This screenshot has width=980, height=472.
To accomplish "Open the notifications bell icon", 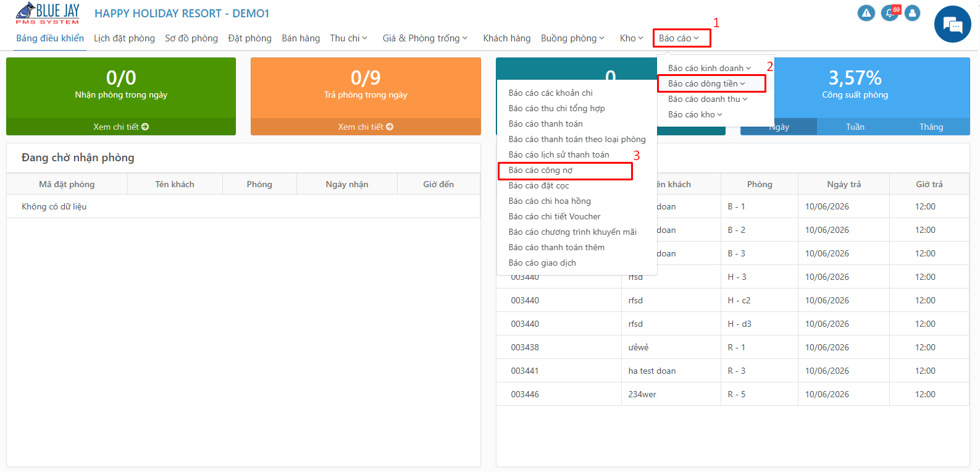I will (889, 13).
